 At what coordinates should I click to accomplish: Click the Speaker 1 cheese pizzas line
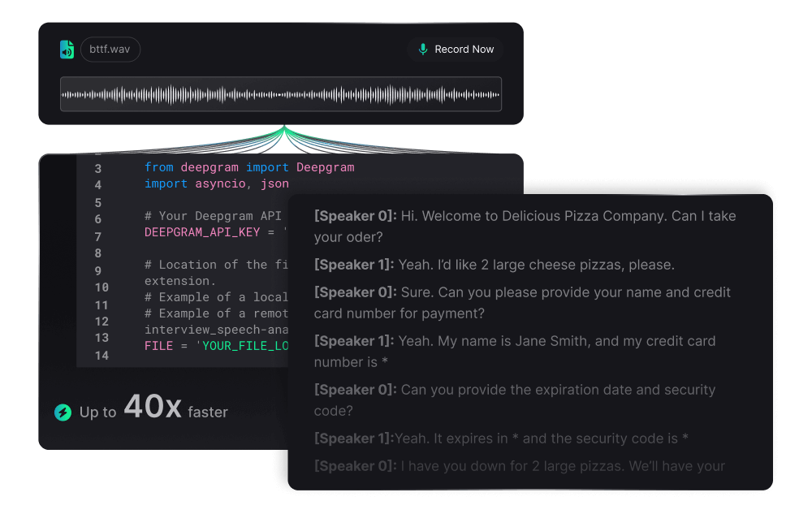pos(494,265)
